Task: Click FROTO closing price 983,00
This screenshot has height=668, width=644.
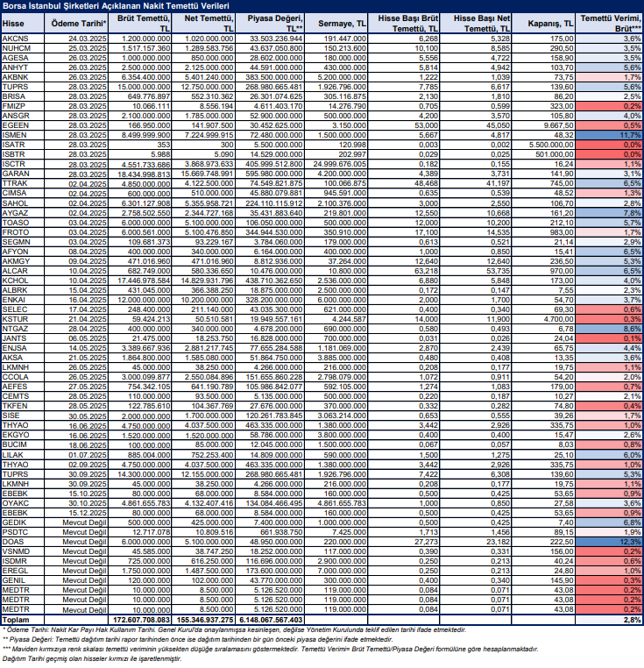Action: click(x=543, y=232)
